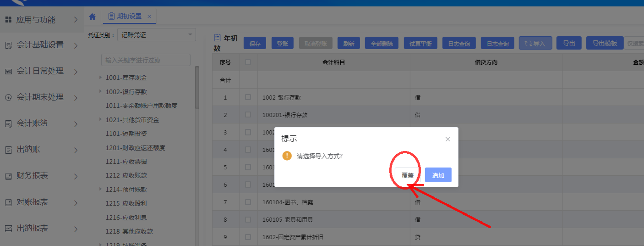The height and width of the screenshot is (246, 644).
Task: Toggle the select-all checkbox in table header
Action: click(248, 62)
